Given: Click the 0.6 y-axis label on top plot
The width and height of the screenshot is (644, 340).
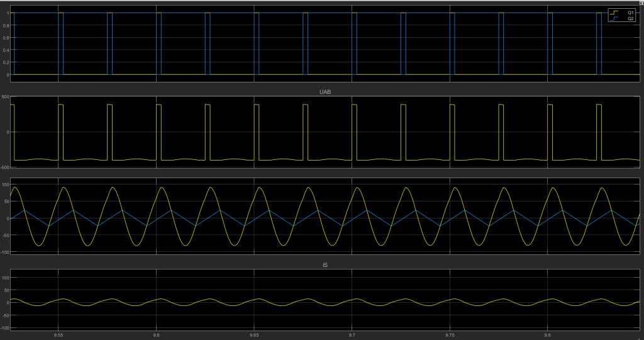Looking at the screenshot, I should coord(6,38).
